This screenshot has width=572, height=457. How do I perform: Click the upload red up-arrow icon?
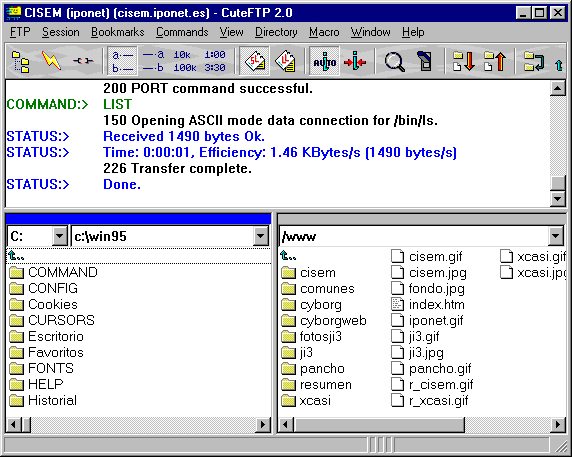495,61
